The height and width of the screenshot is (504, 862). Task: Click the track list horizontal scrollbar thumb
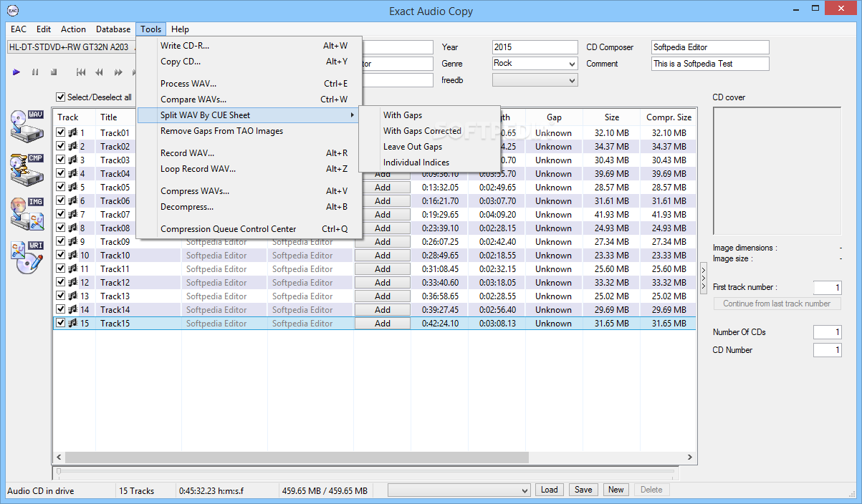(x=297, y=457)
